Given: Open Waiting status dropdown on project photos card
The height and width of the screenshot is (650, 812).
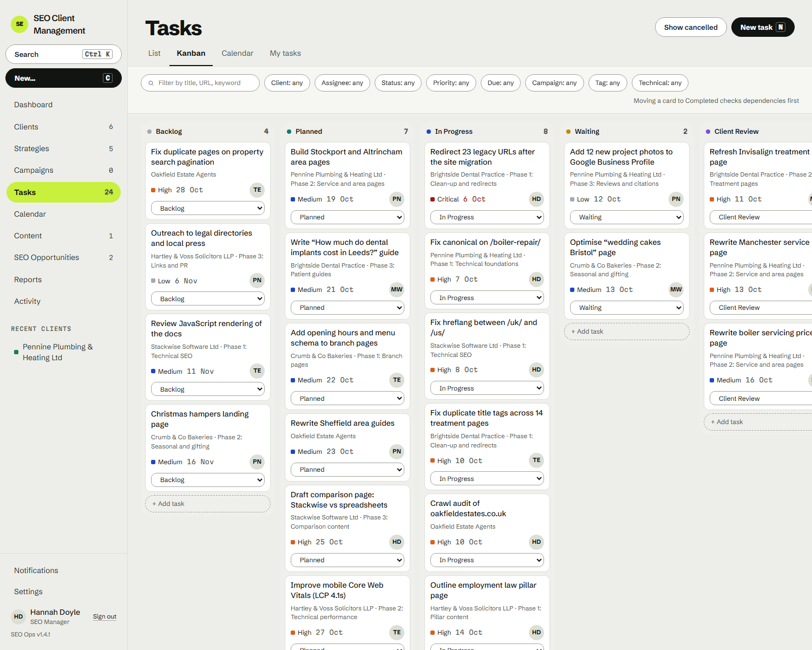Looking at the screenshot, I should (627, 217).
